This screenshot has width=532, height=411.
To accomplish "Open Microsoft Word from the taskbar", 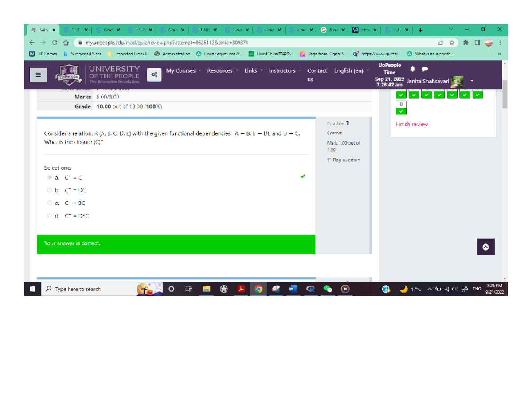I will click(x=293, y=289).
